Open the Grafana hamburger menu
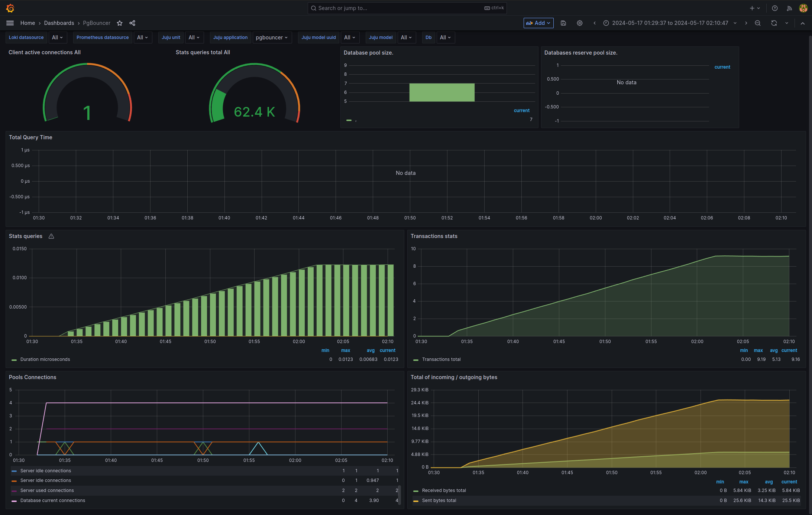 pyautogui.click(x=10, y=23)
